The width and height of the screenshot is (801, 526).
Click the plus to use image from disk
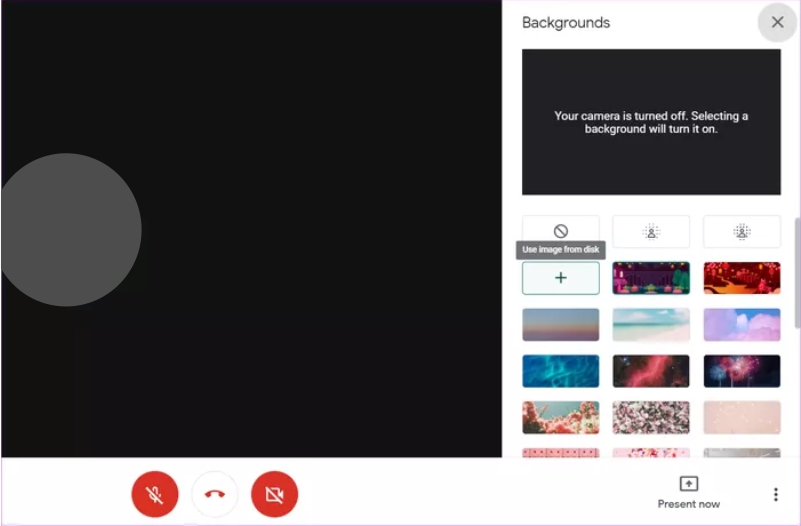coord(560,278)
